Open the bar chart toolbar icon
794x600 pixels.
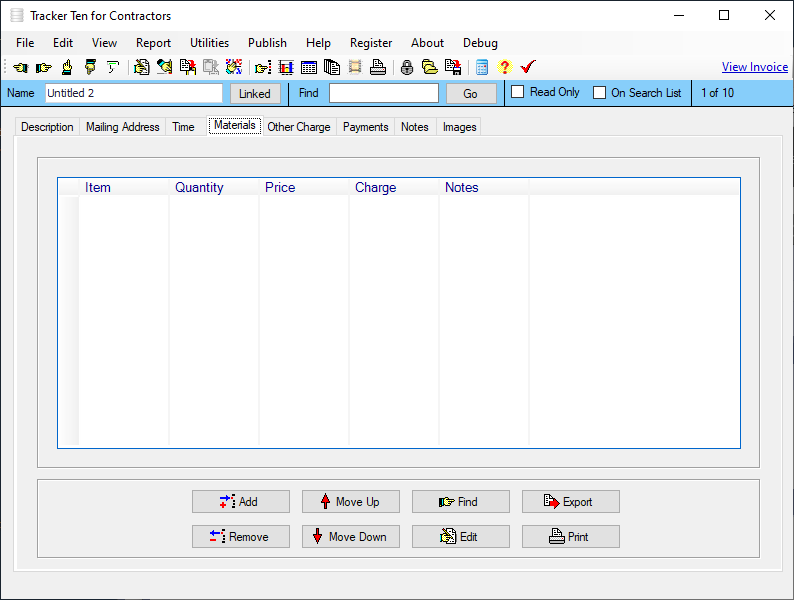[286, 67]
